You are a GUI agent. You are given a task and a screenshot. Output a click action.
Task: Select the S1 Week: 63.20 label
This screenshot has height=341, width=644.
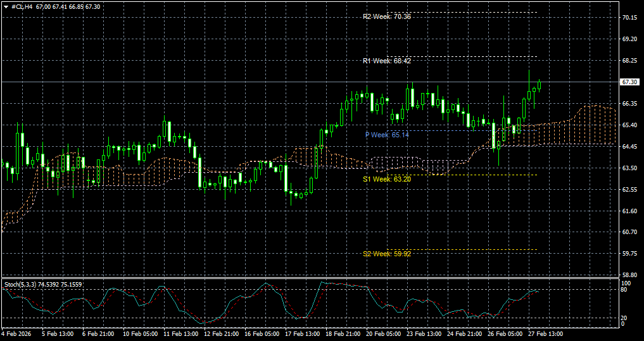click(x=387, y=179)
